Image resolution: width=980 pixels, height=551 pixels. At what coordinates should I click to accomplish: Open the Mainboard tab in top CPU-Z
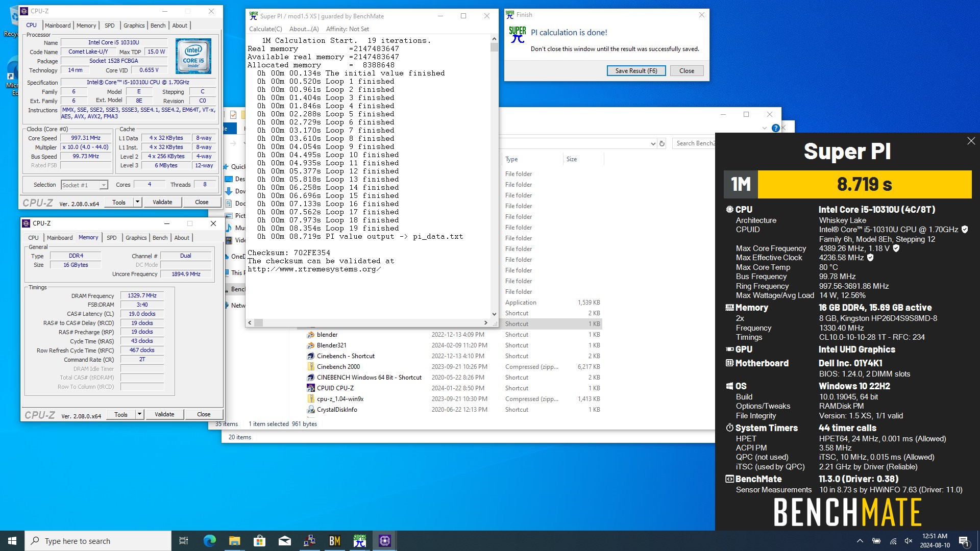(58, 26)
